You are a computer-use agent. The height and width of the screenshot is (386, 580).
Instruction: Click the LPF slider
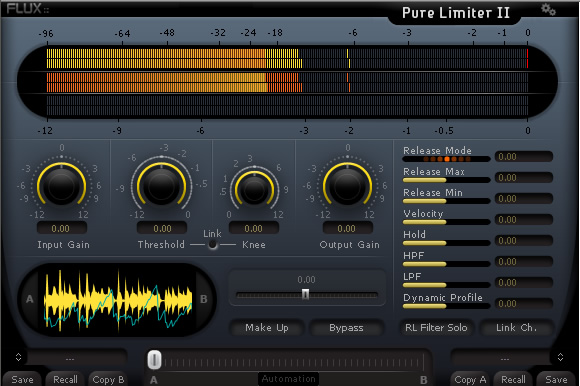(446, 285)
